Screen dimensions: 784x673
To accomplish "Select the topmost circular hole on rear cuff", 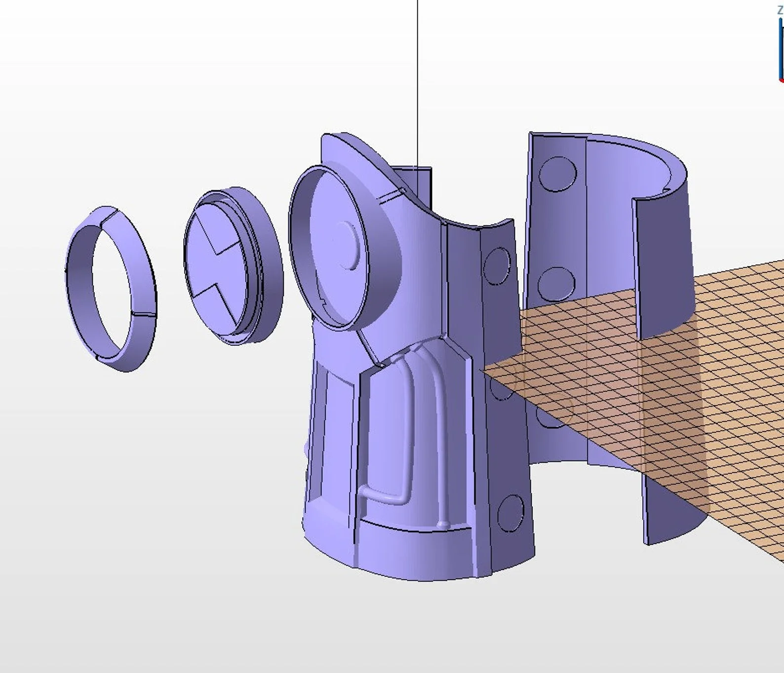I will 557,174.
